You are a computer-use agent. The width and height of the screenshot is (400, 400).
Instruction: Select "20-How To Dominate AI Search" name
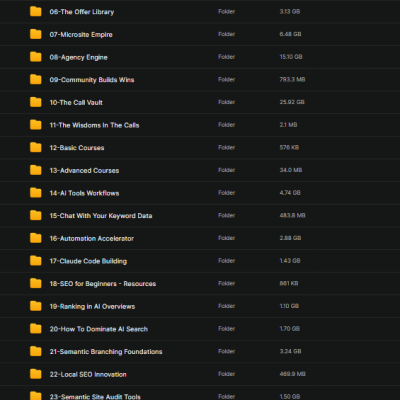(99, 329)
